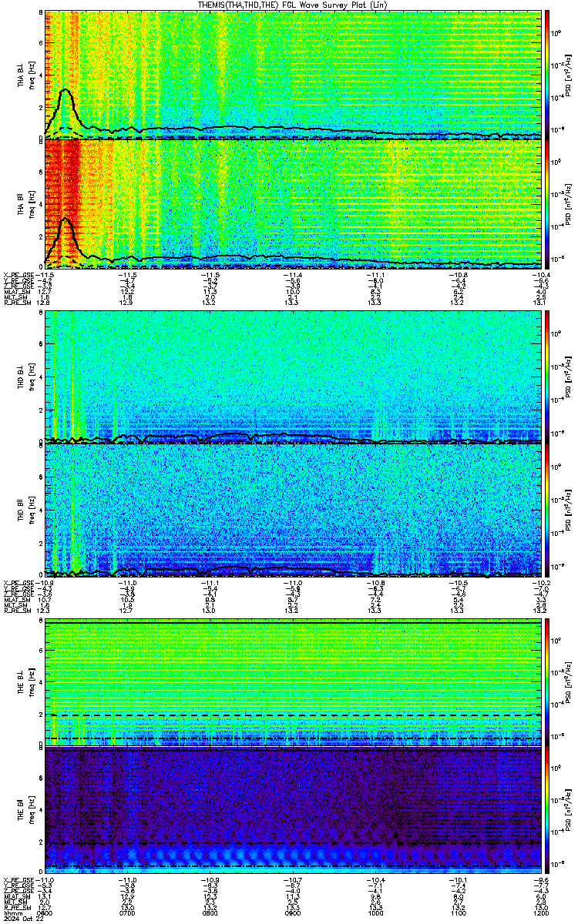Click the 1200 time tick label

539,912
